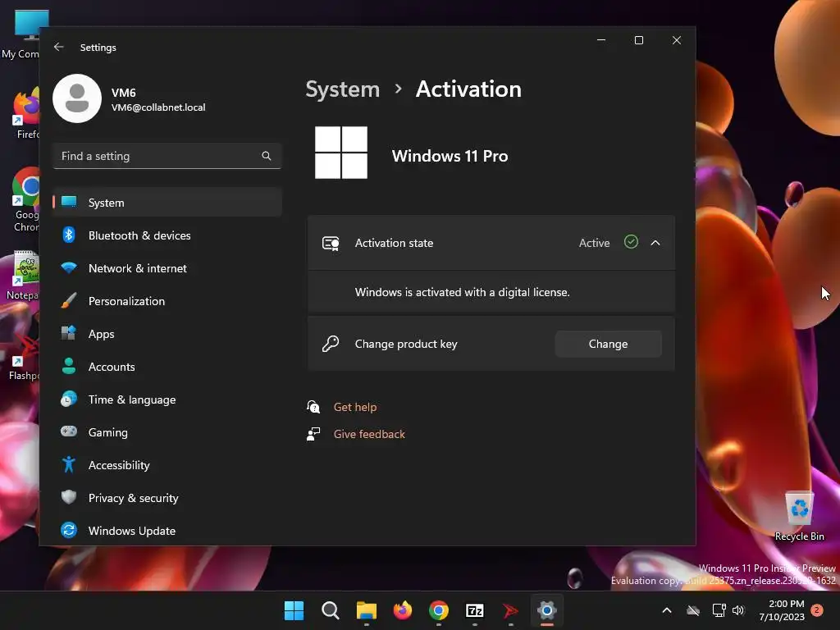840x630 pixels.
Task: Collapse the Activation state section chevron
Action: click(x=655, y=243)
